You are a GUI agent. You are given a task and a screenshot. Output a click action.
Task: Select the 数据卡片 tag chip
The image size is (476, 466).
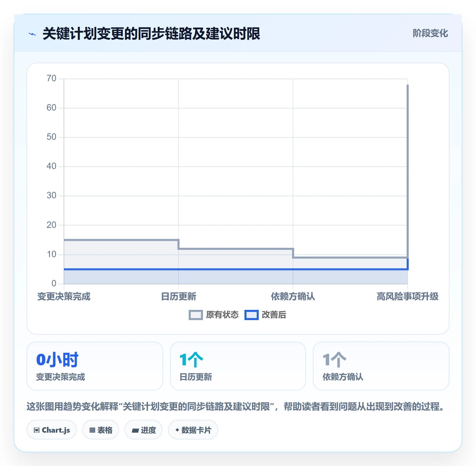[x=193, y=430]
